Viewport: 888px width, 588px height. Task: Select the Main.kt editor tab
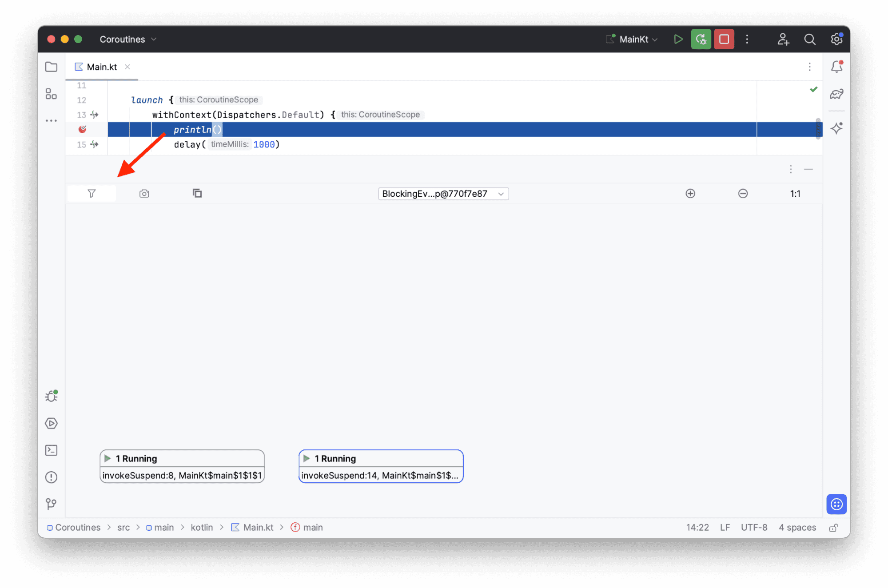tap(102, 67)
